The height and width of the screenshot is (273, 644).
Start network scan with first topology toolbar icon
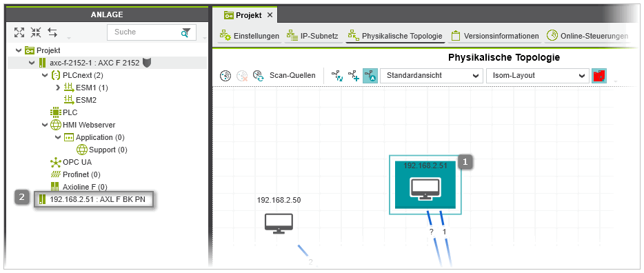coord(225,76)
